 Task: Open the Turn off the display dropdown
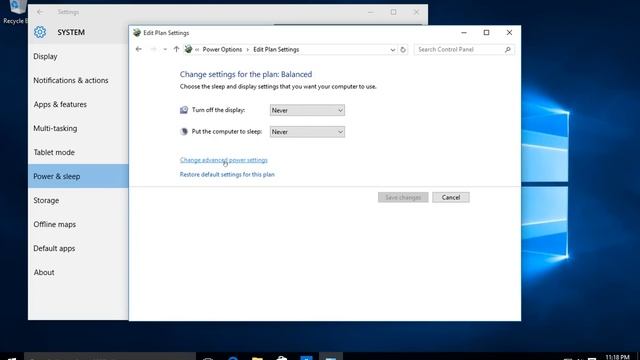[x=307, y=110]
